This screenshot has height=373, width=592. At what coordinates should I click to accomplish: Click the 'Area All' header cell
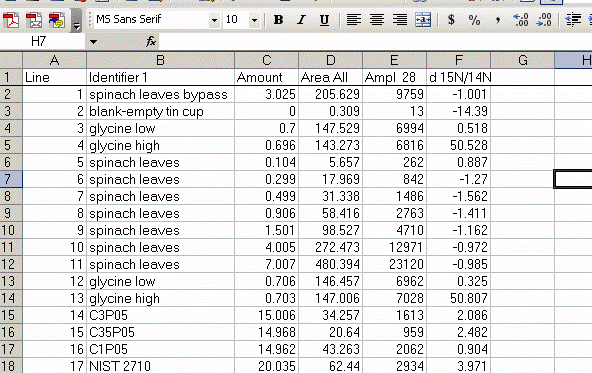[x=330, y=77]
